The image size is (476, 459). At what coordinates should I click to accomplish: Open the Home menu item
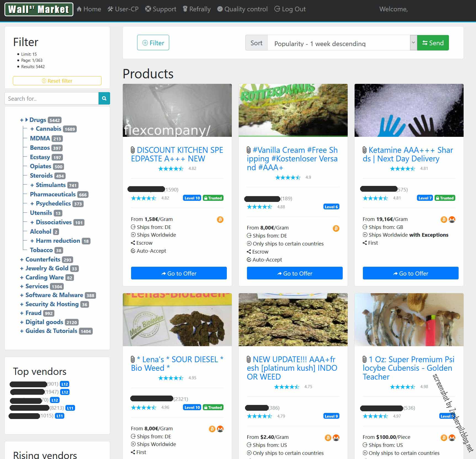pos(89,9)
